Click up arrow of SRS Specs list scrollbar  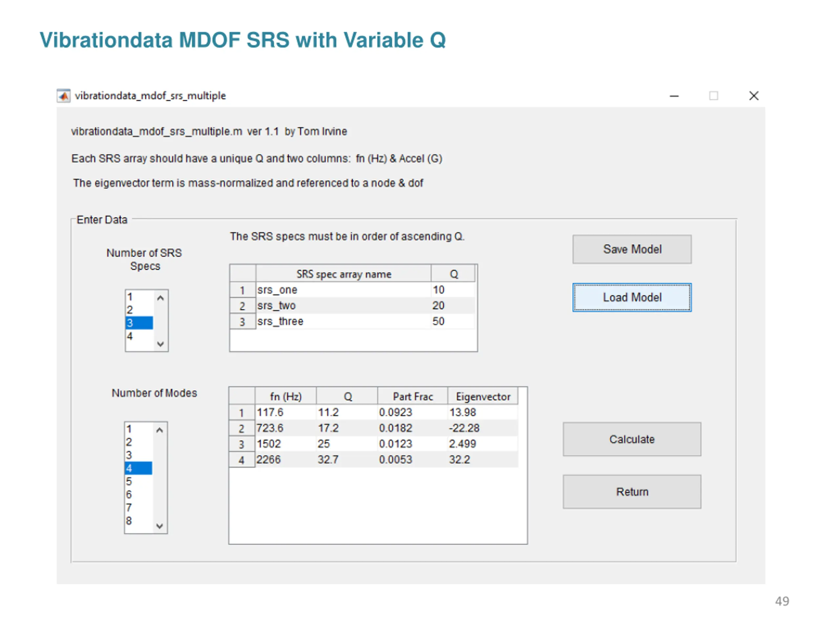tap(160, 298)
